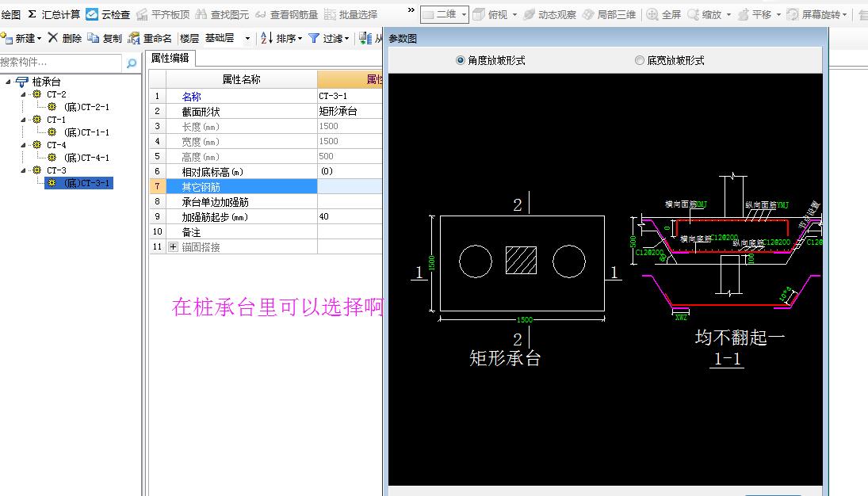Click 截面形状 property row
Screen dimensions: 868x496
click(241, 111)
